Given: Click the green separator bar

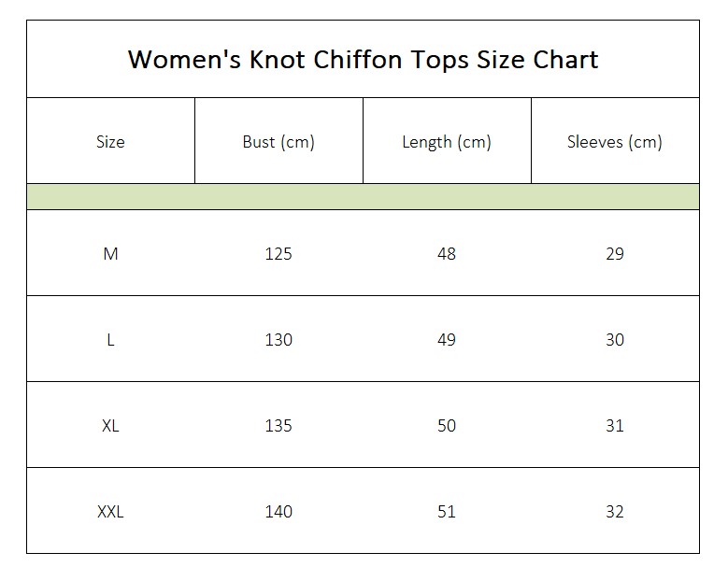Looking at the screenshot, I should coord(363,197).
